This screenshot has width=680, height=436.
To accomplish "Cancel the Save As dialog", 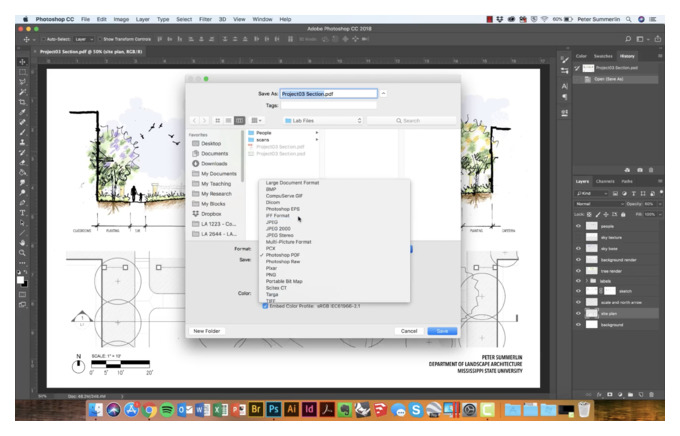I will [x=409, y=331].
